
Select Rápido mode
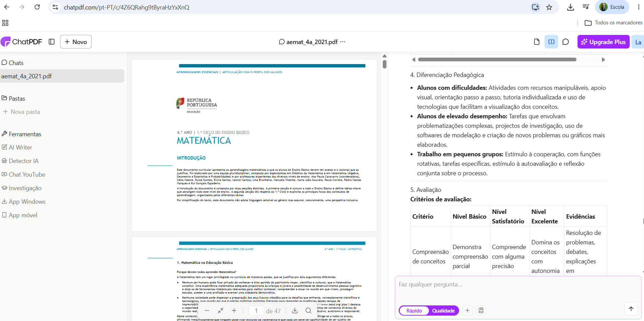pos(414,310)
